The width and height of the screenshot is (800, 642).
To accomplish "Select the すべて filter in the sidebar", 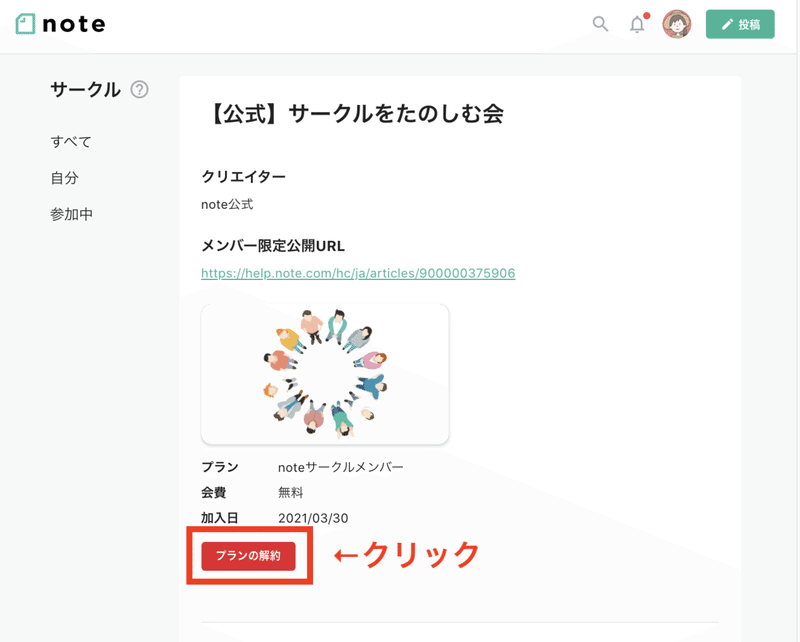I will coord(70,141).
